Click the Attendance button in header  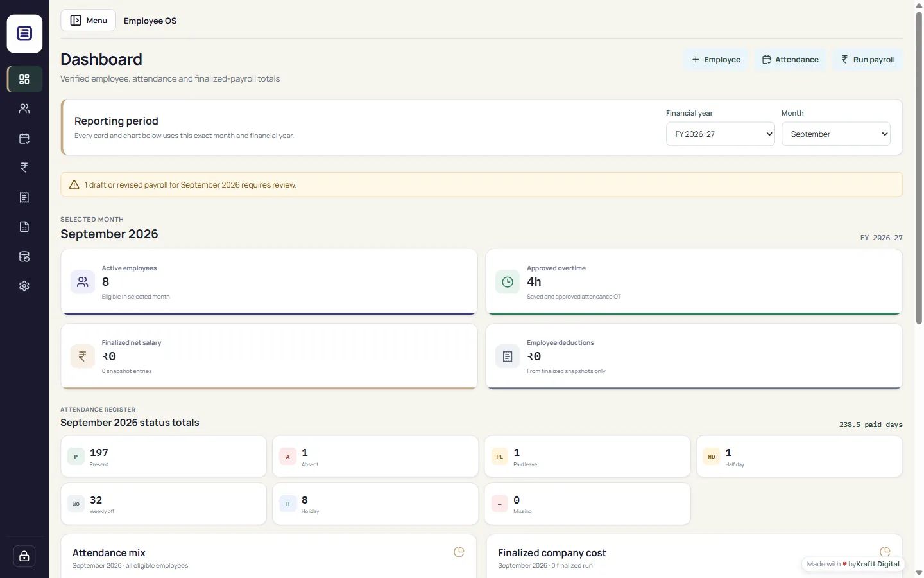tap(790, 60)
